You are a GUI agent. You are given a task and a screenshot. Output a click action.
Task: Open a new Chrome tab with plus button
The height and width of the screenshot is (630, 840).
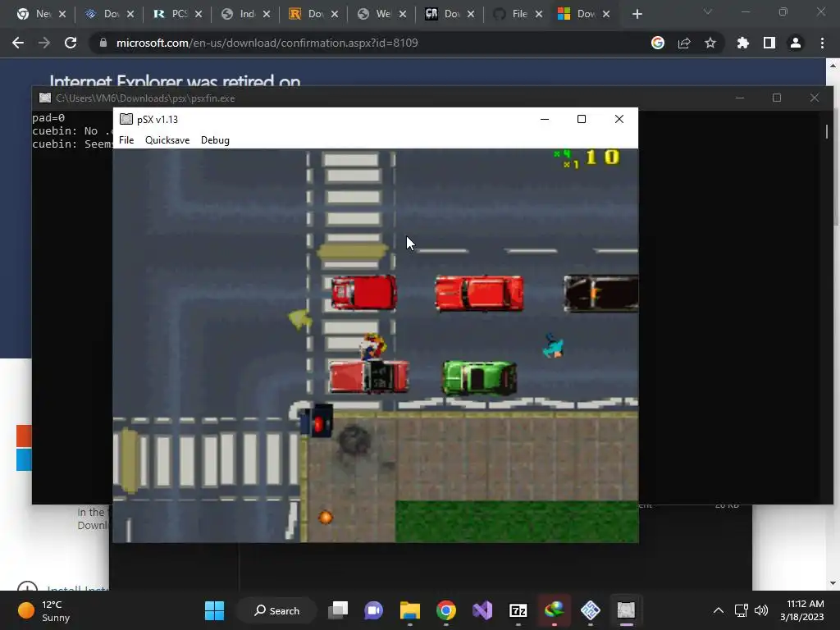637,14
